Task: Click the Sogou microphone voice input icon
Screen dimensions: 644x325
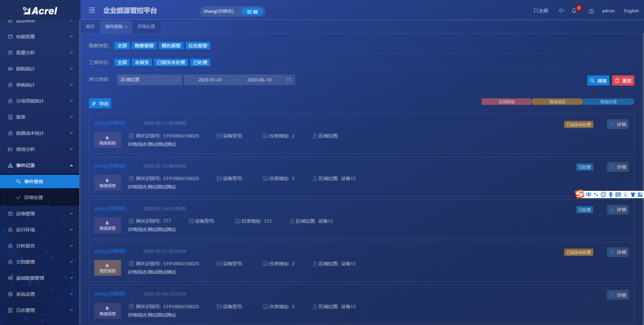Action: pos(611,195)
